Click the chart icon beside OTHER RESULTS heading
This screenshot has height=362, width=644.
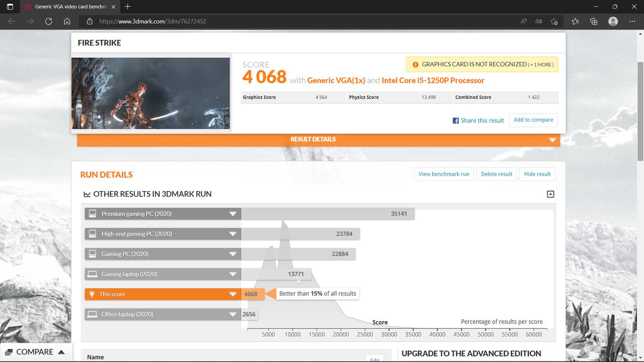click(x=87, y=194)
